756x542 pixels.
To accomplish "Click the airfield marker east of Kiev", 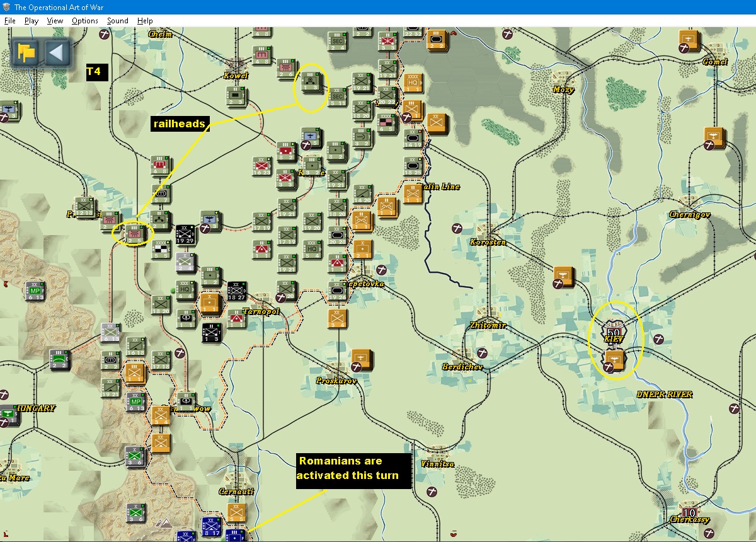I will (x=659, y=339).
